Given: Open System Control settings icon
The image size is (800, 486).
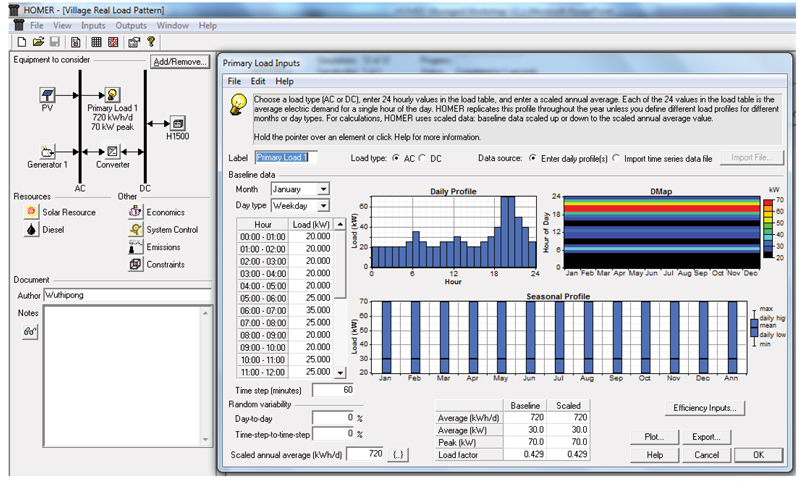Looking at the screenshot, I should coord(136,230).
